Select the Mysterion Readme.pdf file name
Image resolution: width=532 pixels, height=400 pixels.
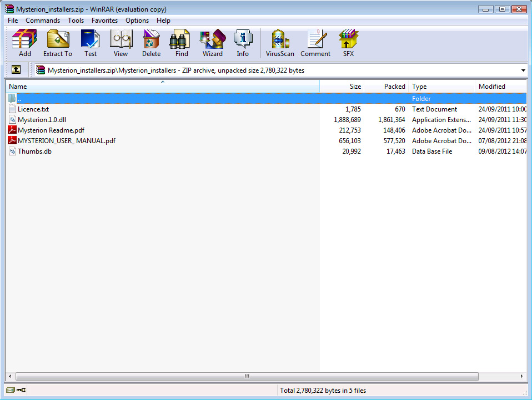pos(51,130)
